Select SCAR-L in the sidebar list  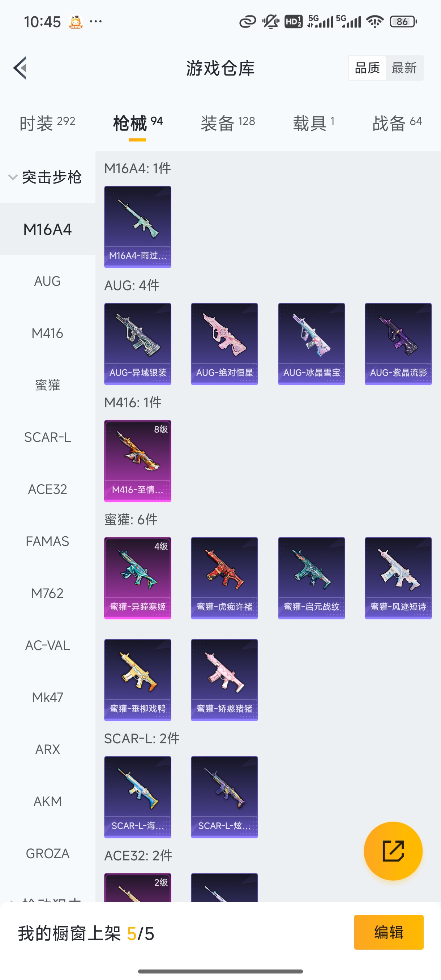pyautogui.click(x=48, y=438)
